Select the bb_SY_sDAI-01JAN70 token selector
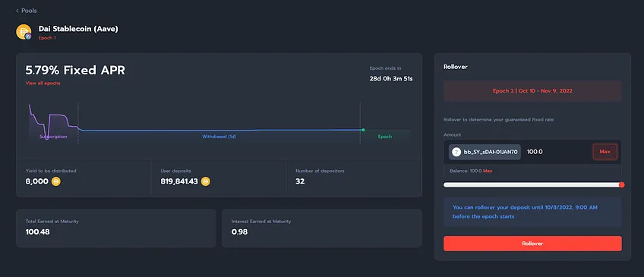Image resolution: width=644 pixels, height=277 pixels. pos(485,152)
